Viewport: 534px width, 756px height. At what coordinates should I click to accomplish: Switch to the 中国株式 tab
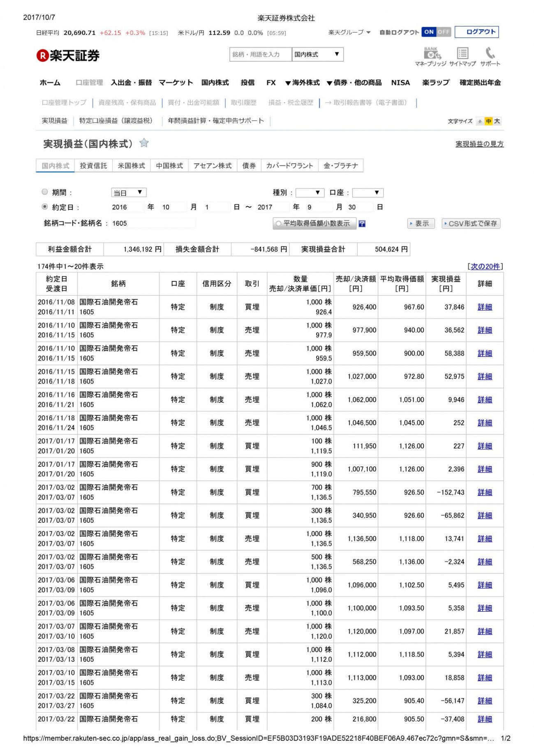tap(169, 165)
